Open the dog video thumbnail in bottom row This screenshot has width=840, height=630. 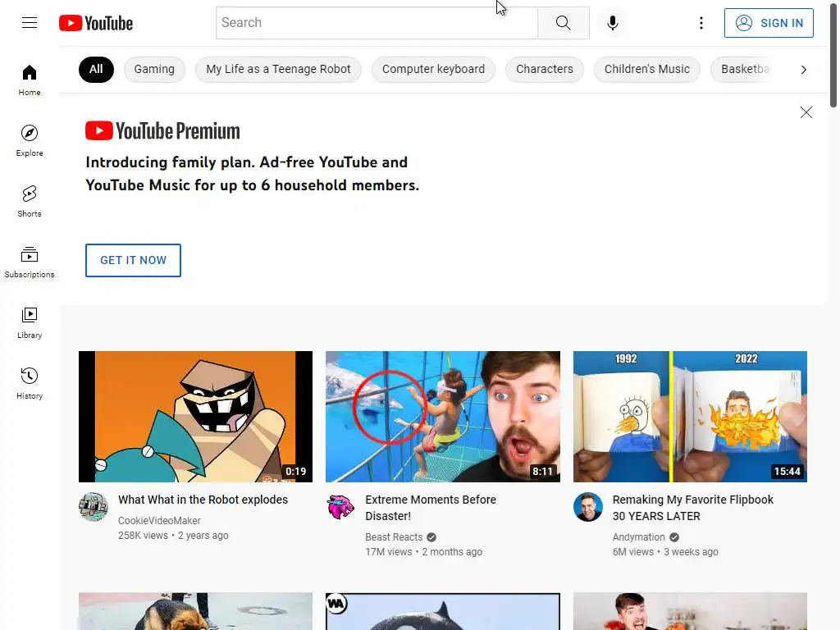click(195, 611)
